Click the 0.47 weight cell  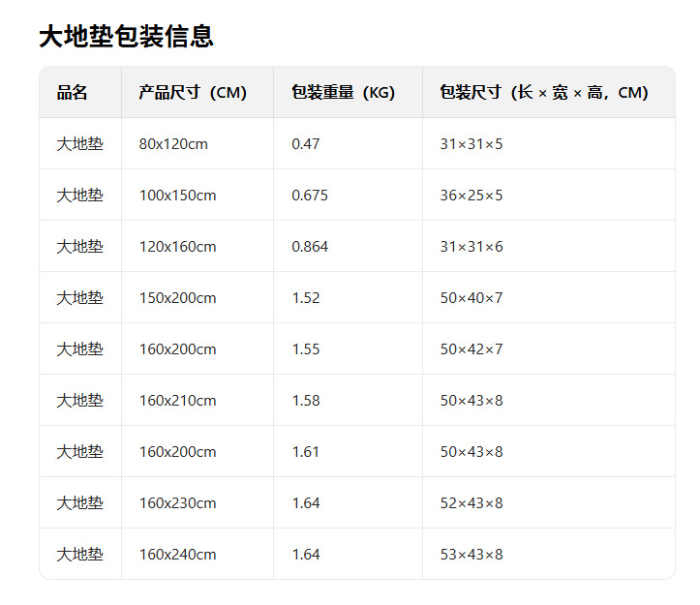(x=306, y=144)
